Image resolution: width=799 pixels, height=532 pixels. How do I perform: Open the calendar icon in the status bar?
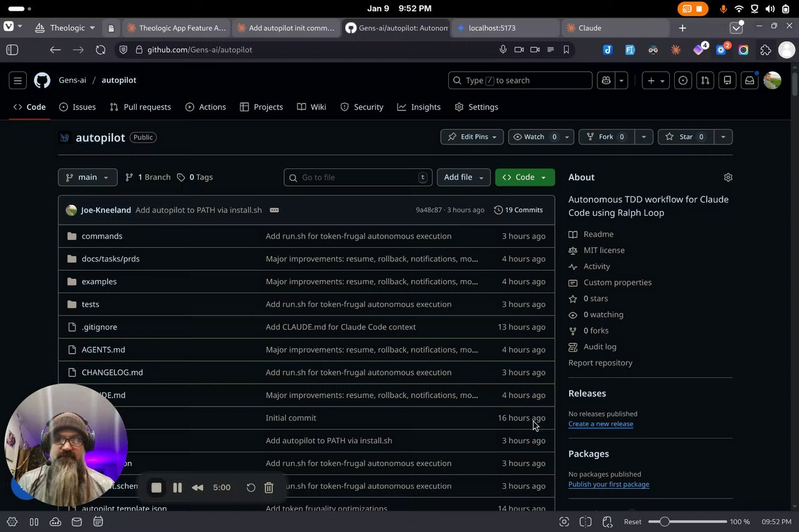tap(98, 522)
